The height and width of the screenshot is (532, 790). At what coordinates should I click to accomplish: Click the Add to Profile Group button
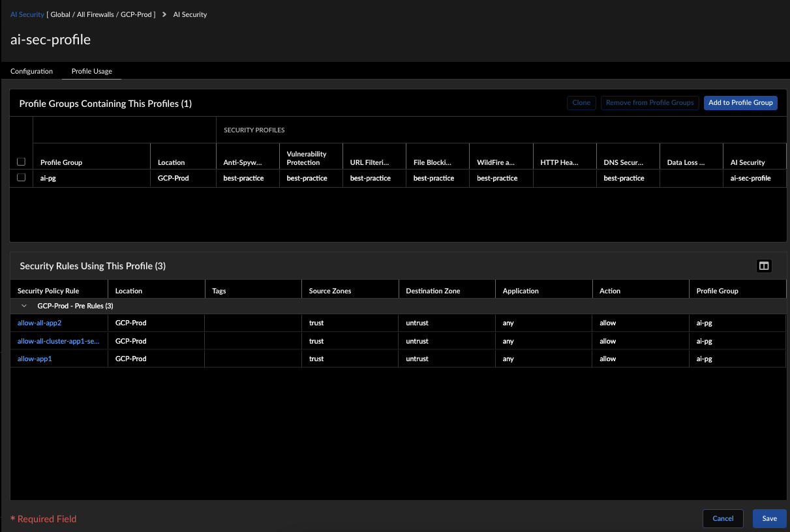coord(740,103)
